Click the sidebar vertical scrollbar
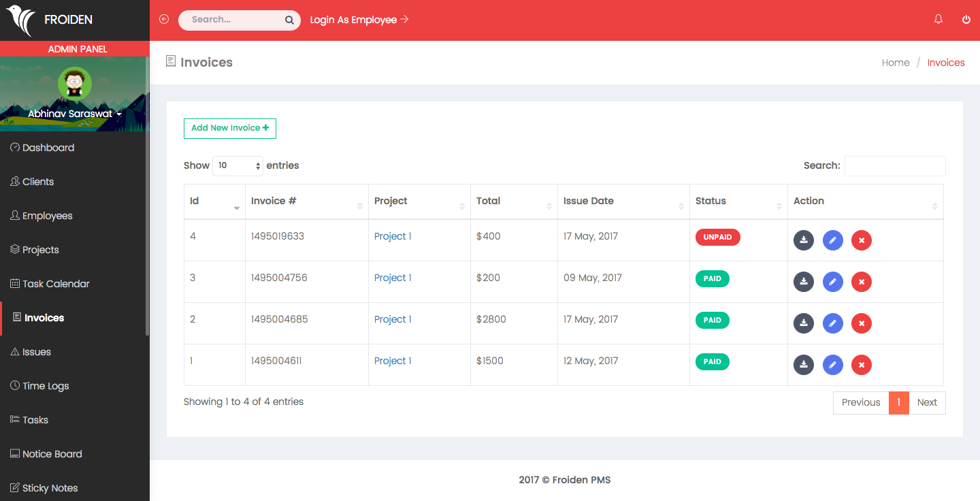 click(x=147, y=204)
